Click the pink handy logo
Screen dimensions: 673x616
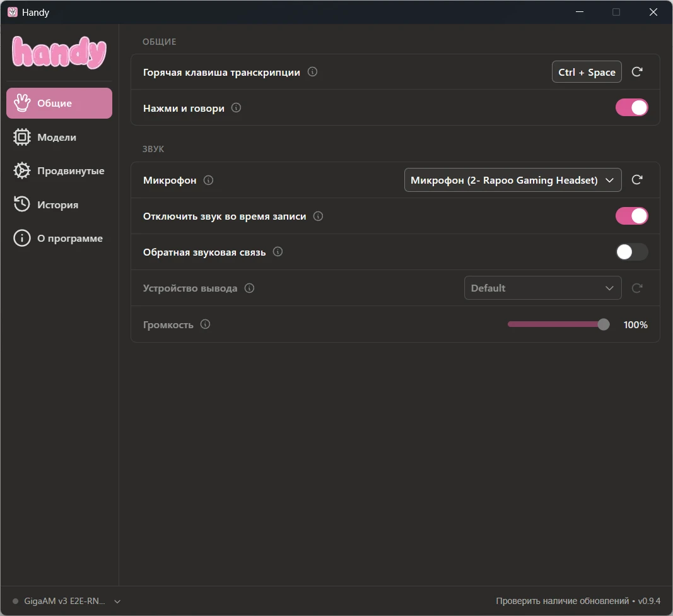59,52
